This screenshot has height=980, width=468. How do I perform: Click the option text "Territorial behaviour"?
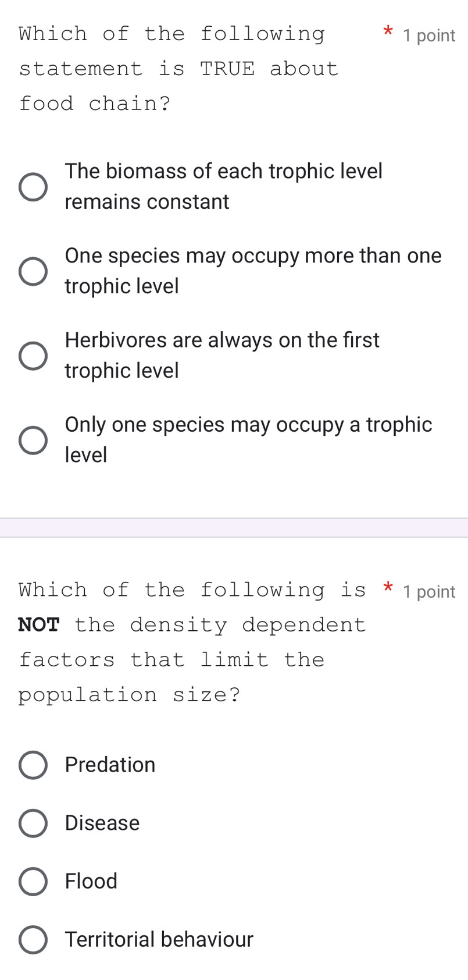click(x=158, y=940)
